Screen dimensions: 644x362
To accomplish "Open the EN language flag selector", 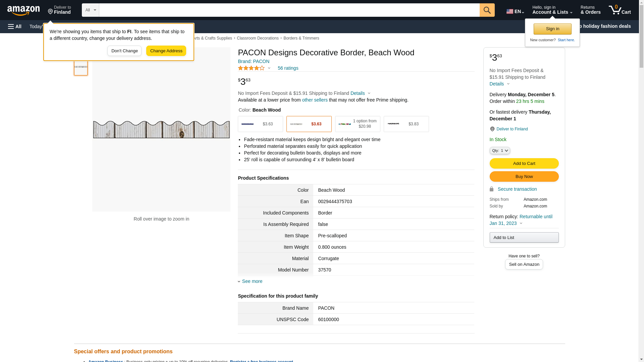I will pyautogui.click(x=515, y=11).
